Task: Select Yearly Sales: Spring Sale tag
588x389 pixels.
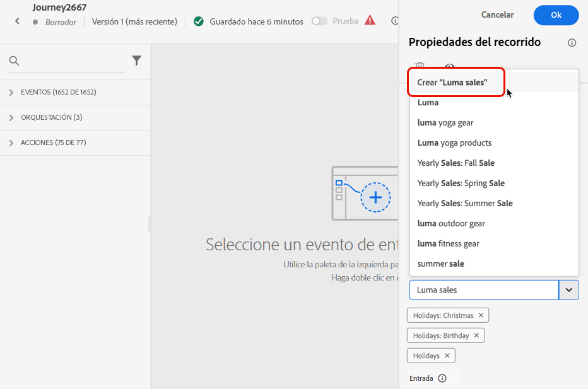Action: [494, 183]
